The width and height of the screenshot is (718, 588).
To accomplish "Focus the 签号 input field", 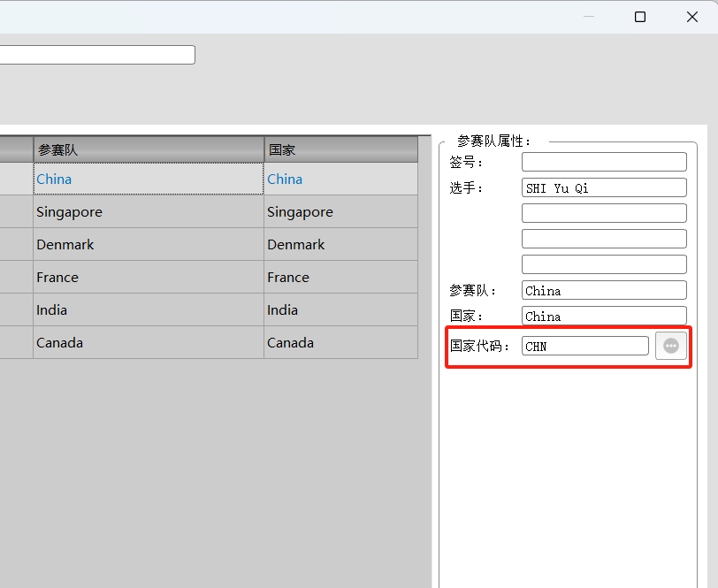I will (x=604, y=162).
